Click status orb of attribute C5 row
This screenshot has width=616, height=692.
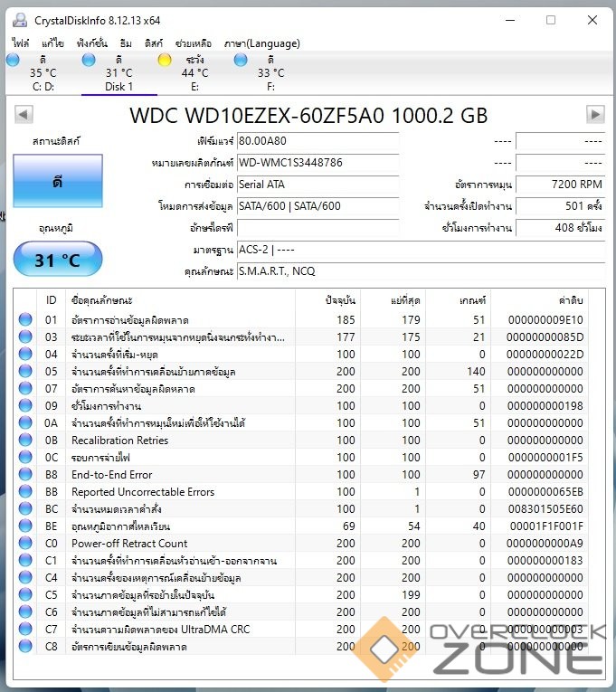click(25, 595)
